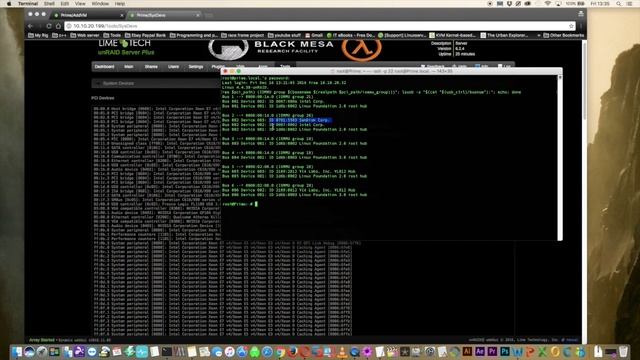Open Adobe Illustrator from the Dock

point(467,351)
